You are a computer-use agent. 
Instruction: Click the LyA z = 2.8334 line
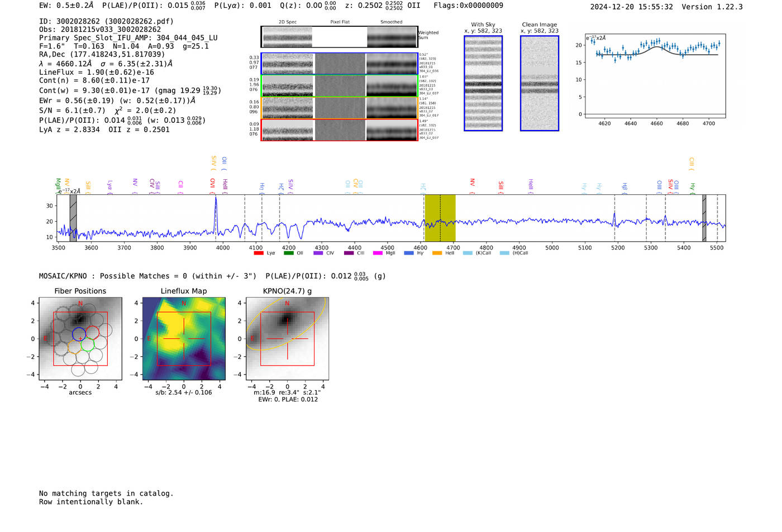(x=104, y=130)
